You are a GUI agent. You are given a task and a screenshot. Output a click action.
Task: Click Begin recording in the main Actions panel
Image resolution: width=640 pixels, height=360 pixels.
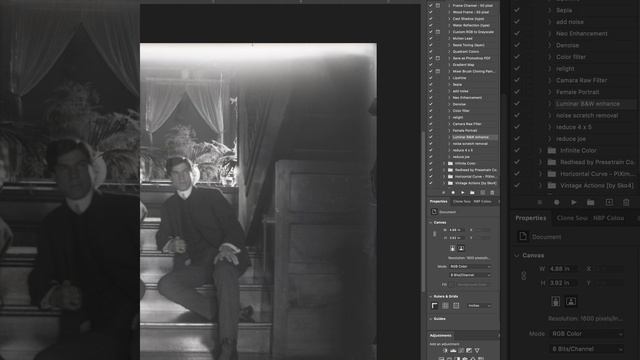[x=453, y=193]
